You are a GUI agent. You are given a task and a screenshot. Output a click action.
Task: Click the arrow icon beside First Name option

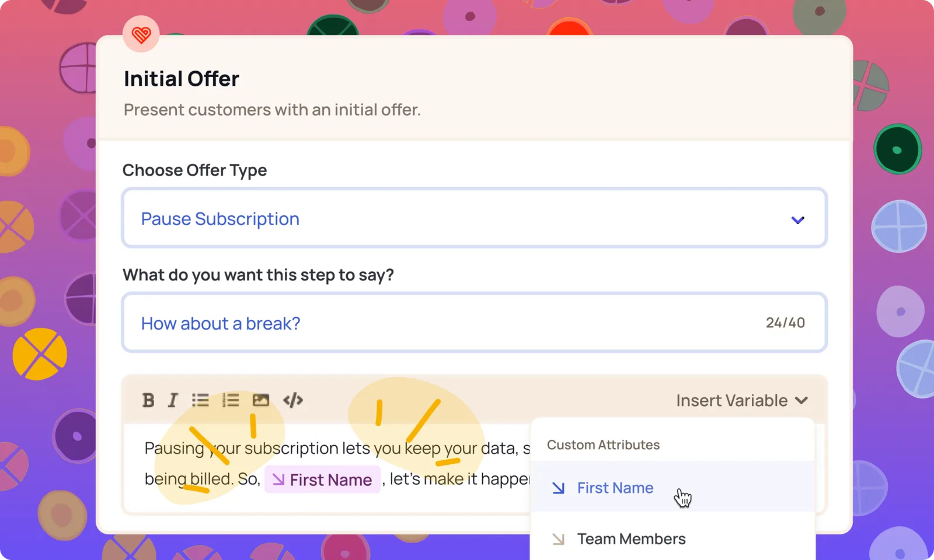(x=559, y=488)
